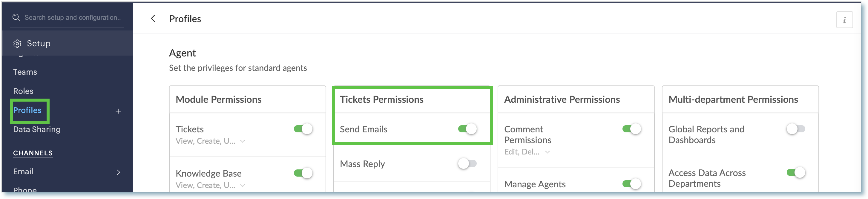Toggle the Knowledge Base module permission

click(303, 173)
